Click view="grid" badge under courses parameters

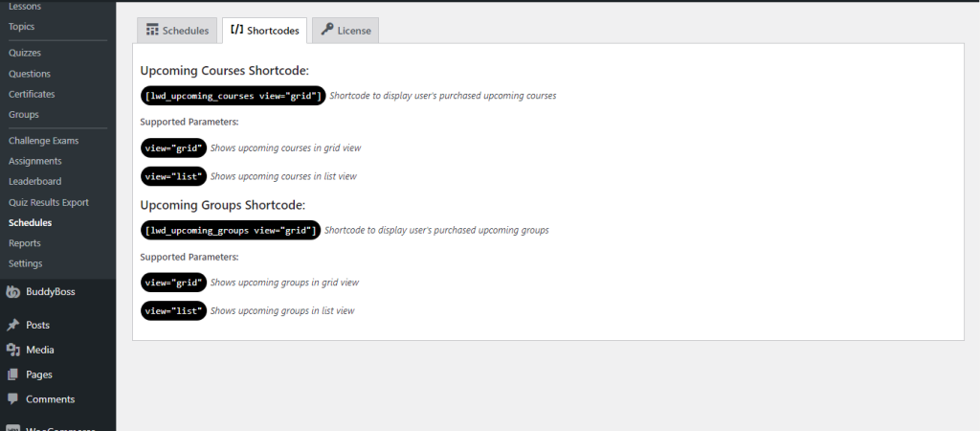173,148
